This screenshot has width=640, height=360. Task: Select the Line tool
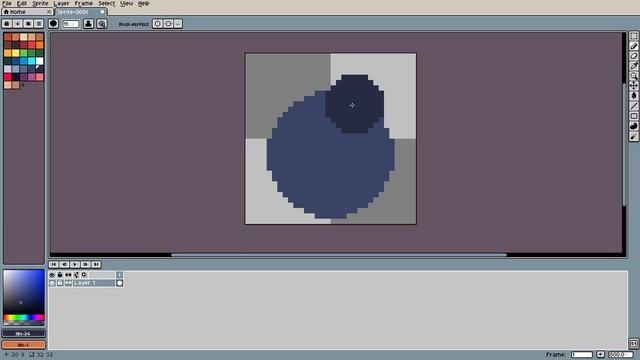point(633,106)
